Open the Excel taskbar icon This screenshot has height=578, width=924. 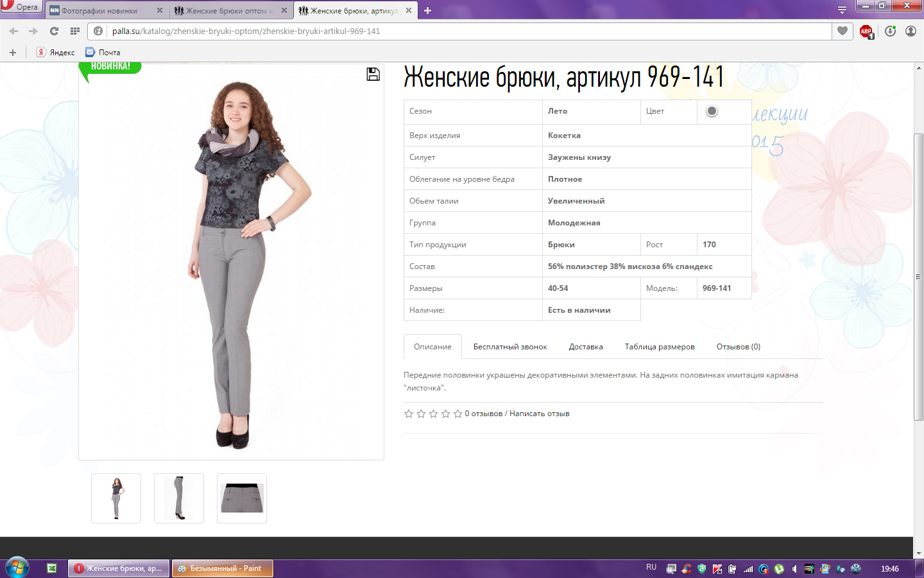tap(52, 568)
